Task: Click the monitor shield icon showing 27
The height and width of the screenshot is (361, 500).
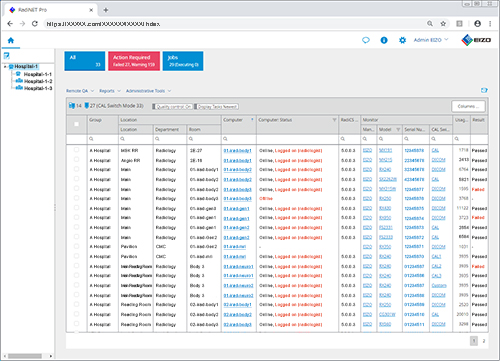Action: (x=87, y=106)
